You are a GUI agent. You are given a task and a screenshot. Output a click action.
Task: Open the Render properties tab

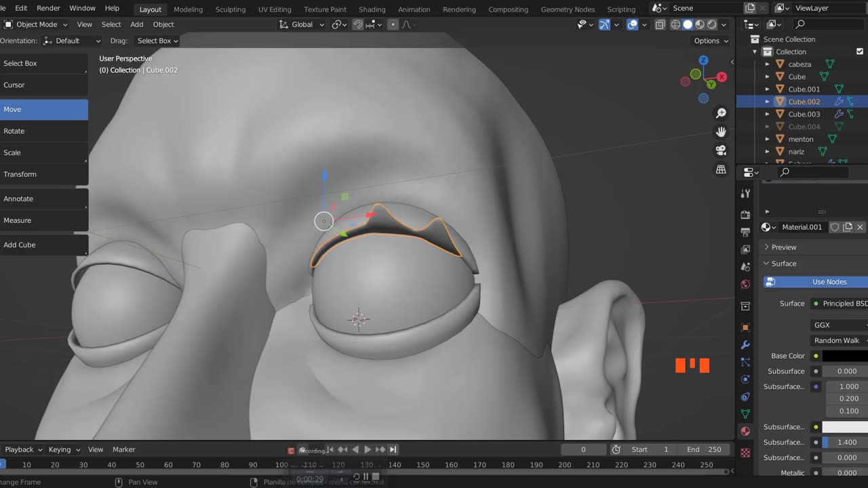[x=745, y=215]
